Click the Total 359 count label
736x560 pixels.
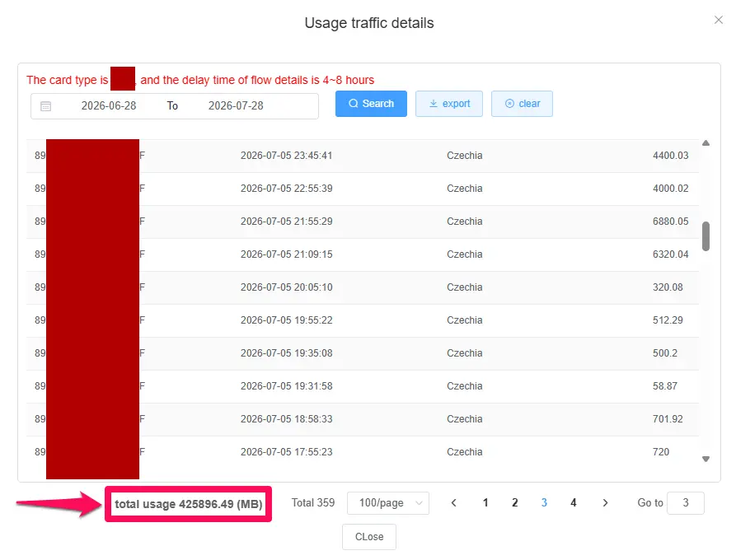click(313, 503)
